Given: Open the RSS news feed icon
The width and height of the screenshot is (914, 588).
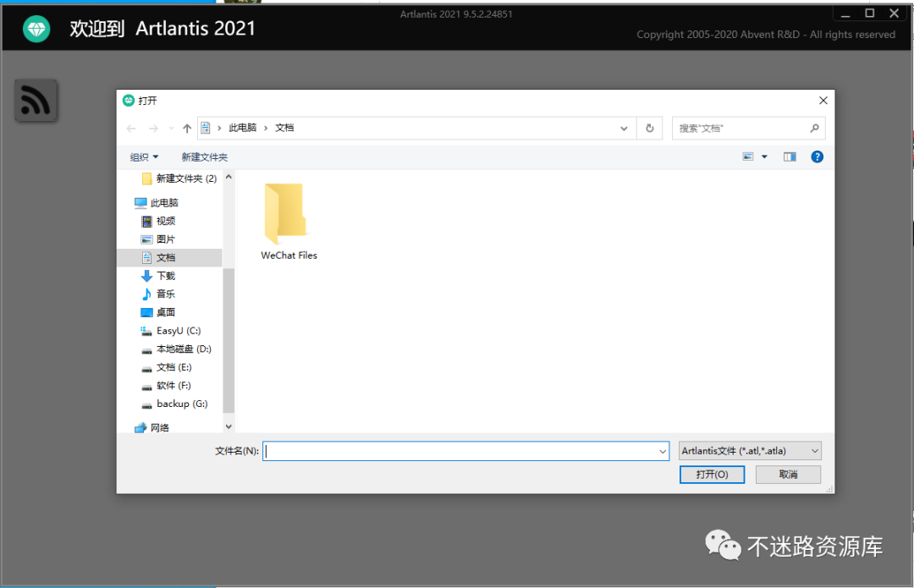Looking at the screenshot, I should (36, 100).
